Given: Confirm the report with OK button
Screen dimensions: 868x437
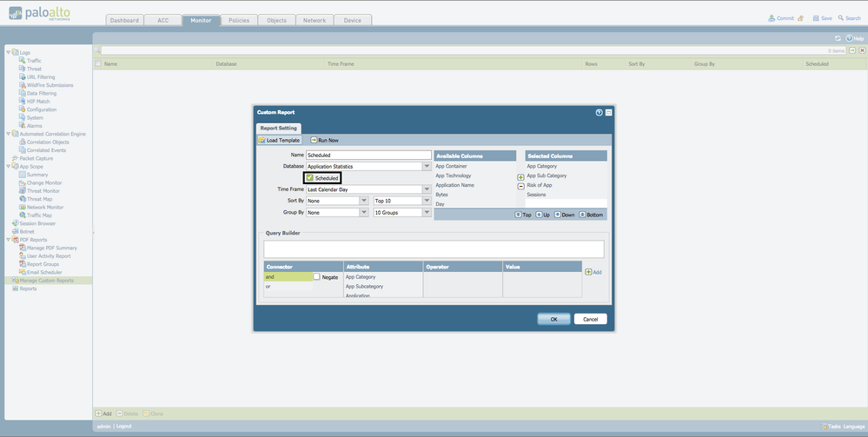Looking at the screenshot, I should 553,319.
